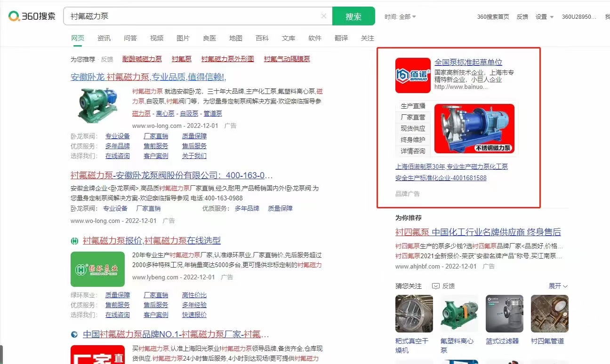Click the 360U28950 account name
This screenshot has width=610, height=364.
(x=579, y=16)
